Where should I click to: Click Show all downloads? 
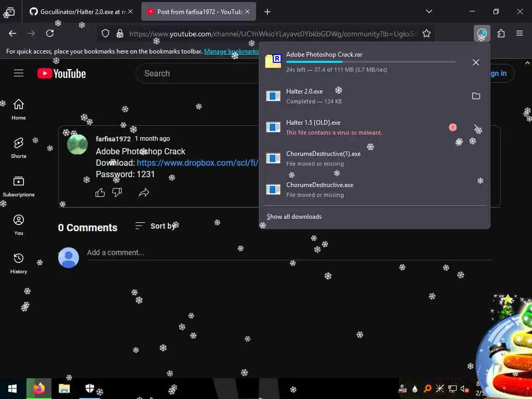pyautogui.click(x=294, y=217)
